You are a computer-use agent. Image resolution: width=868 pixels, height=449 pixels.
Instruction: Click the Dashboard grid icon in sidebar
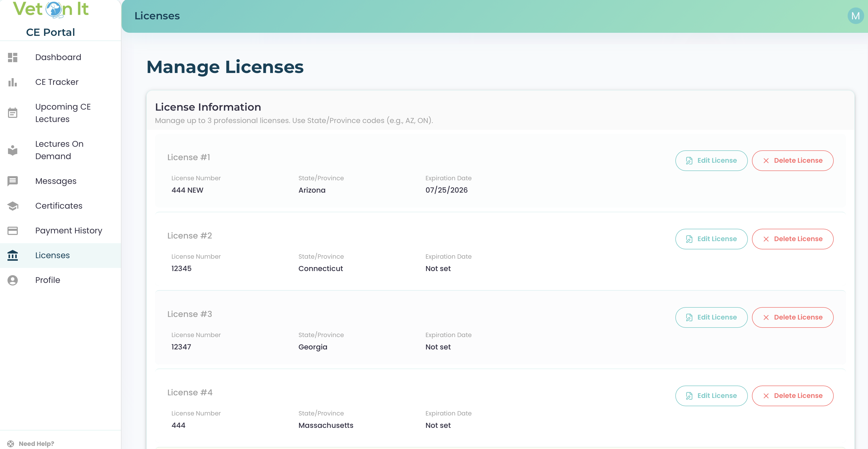coord(12,57)
